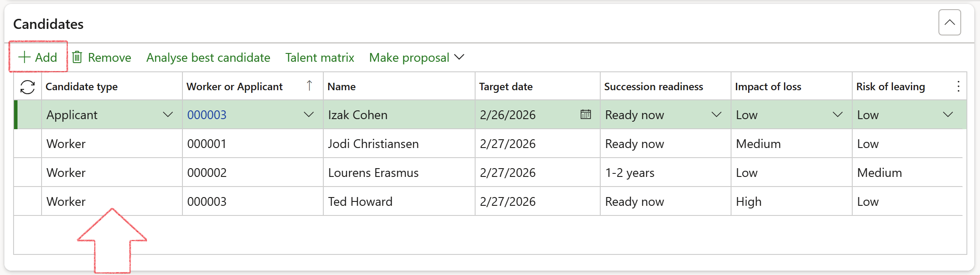This screenshot has height=275, width=980.
Task: Select the Jodi Christiansen row marker
Action: point(28,144)
